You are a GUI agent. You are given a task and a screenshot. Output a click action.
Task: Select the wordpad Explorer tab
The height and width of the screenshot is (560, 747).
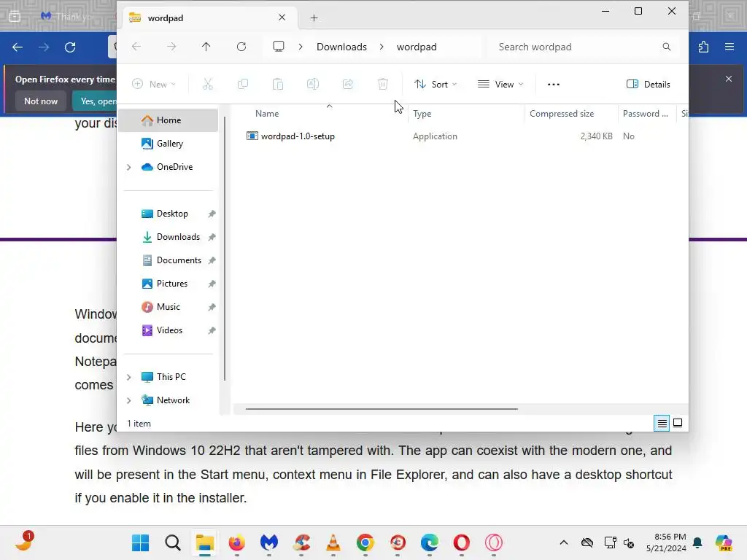(x=208, y=18)
